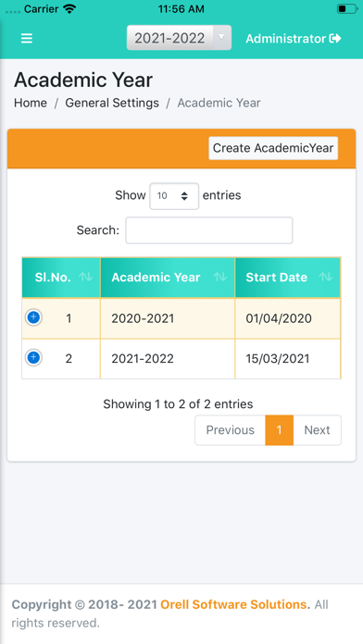Viewport: 363px width, 644px height.
Task: Click the logout icon beside Administrator
Action: [335, 39]
